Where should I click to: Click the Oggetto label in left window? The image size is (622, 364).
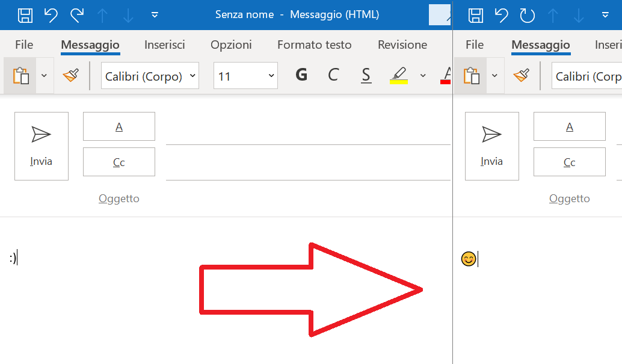pyautogui.click(x=119, y=199)
